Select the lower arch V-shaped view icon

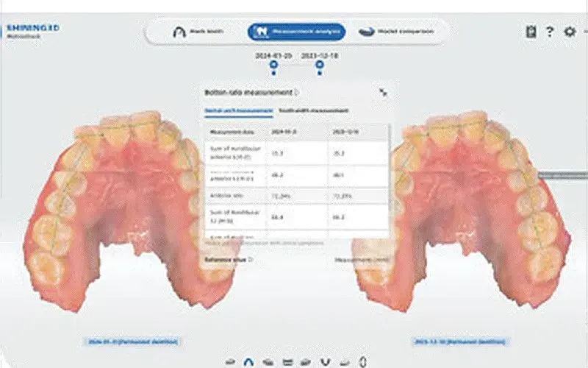point(325,361)
